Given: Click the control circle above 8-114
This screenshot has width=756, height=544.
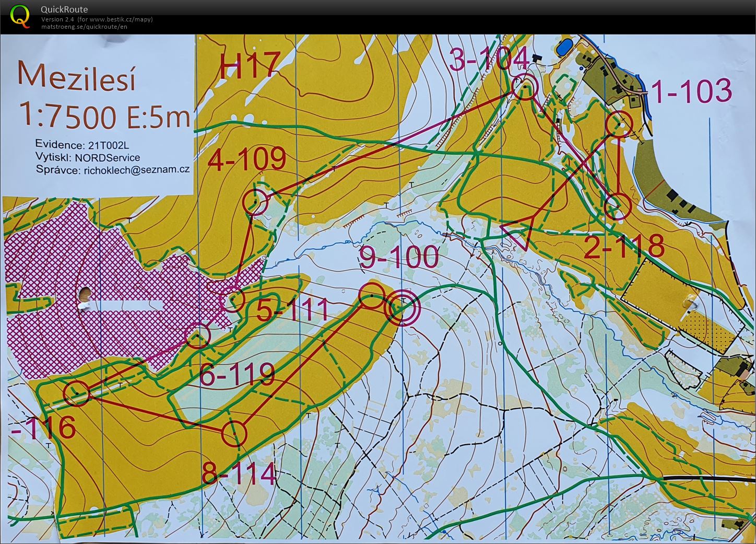Looking at the screenshot, I should [x=234, y=433].
